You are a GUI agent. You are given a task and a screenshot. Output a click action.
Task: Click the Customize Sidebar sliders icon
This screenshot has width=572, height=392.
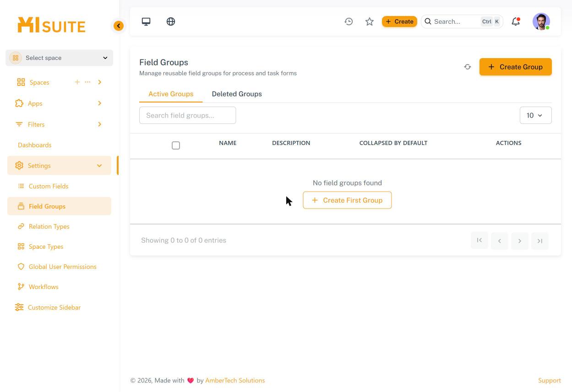coord(19,307)
